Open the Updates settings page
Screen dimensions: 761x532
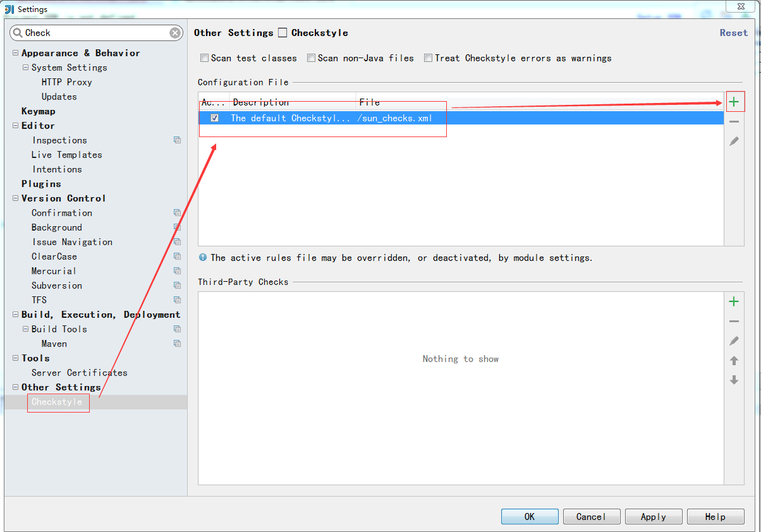[59, 97]
